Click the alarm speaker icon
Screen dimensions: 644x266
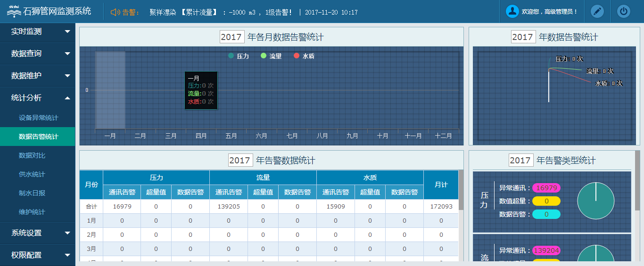[115, 12]
